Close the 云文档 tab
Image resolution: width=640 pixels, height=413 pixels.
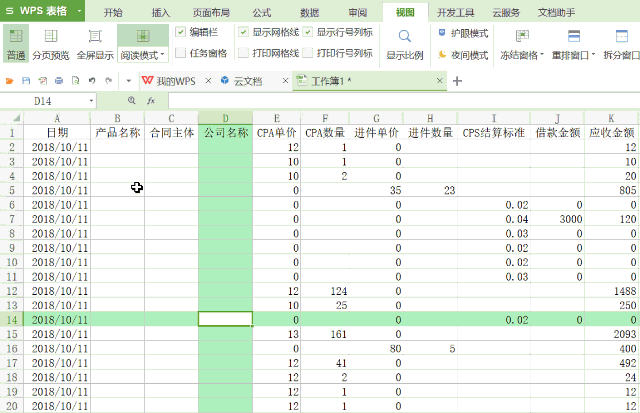coord(285,81)
